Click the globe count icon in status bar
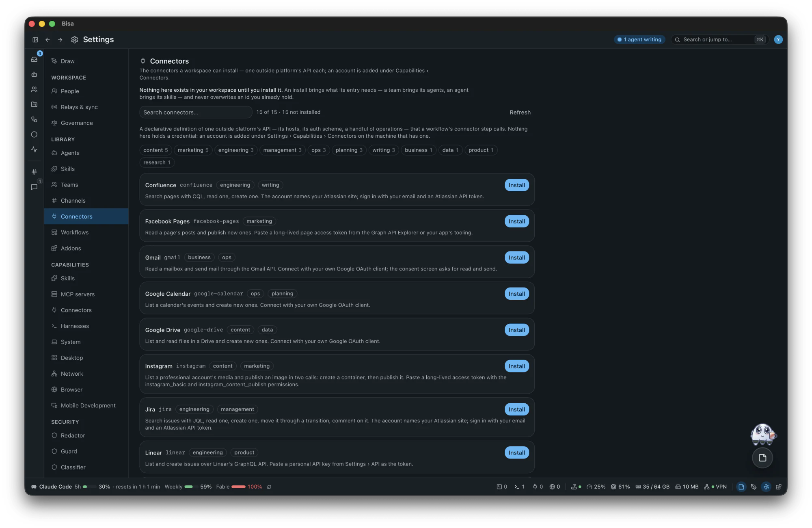The width and height of the screenshot is (812, 528). 555,487
